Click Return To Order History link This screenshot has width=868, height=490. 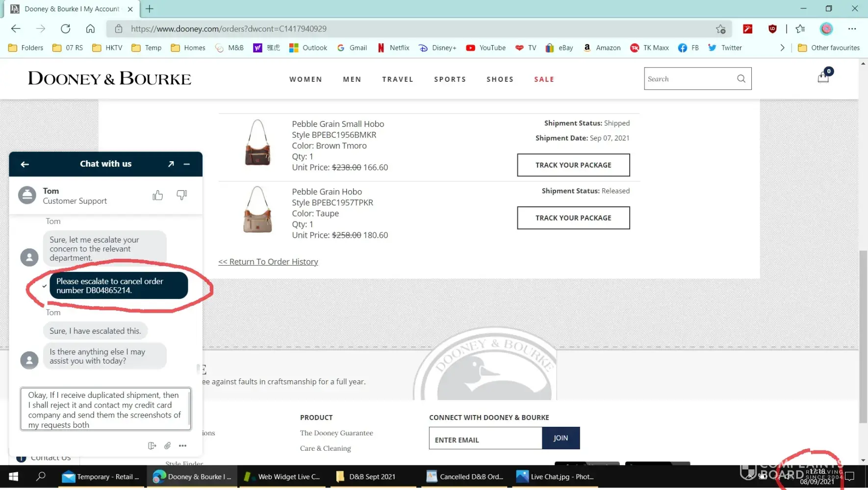coord(268,262)
